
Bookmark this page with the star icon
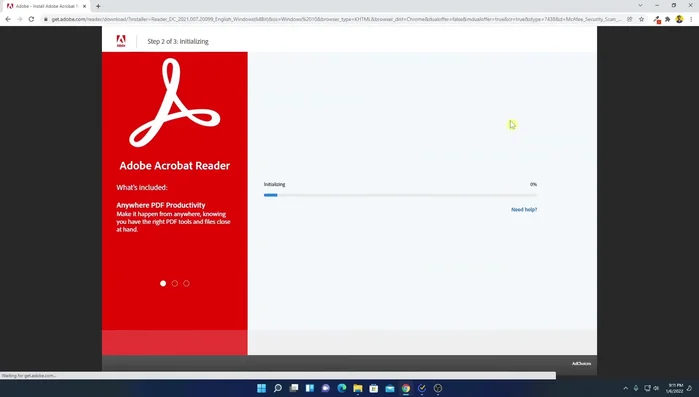[641, 19]
